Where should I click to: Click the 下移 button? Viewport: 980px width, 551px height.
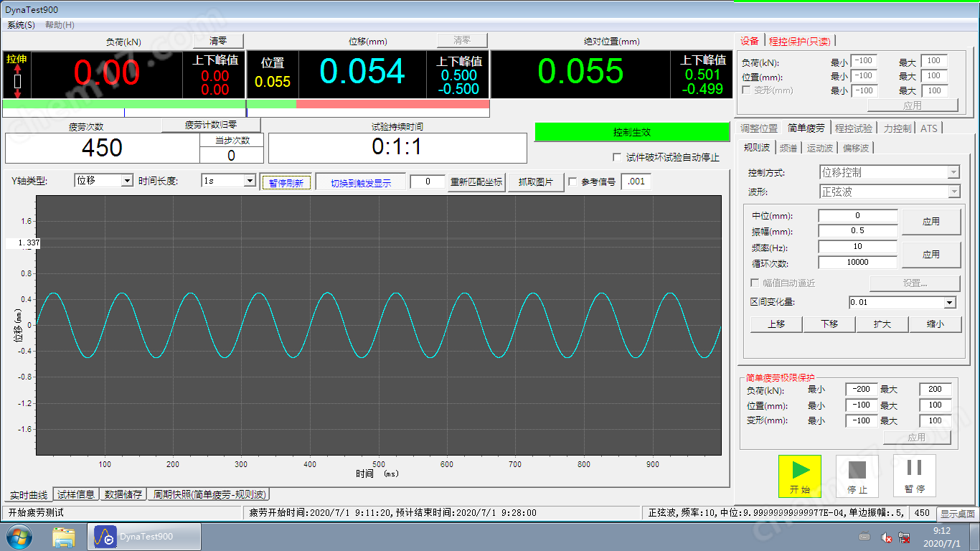(829, 324)
